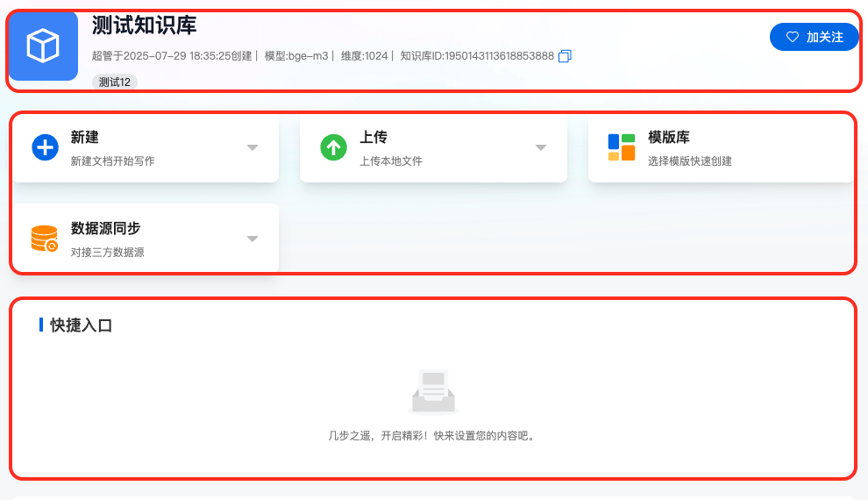Click the 上传本地文件 subtitle text
The height and width of the screenshot is (500, 868).
coord(391,161)
